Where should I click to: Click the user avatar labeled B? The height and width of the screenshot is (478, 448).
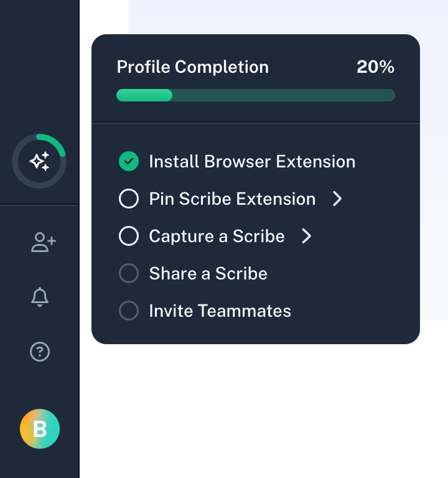40,429
